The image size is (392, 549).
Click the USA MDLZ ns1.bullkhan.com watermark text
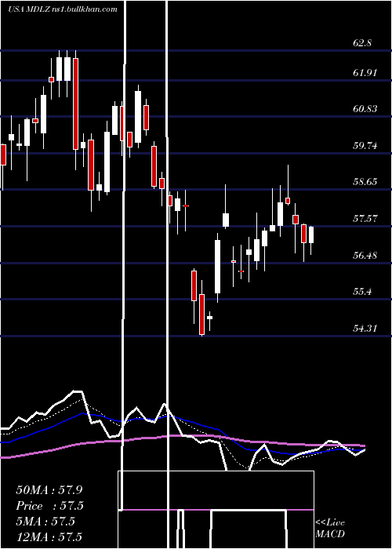pos(62,9)
